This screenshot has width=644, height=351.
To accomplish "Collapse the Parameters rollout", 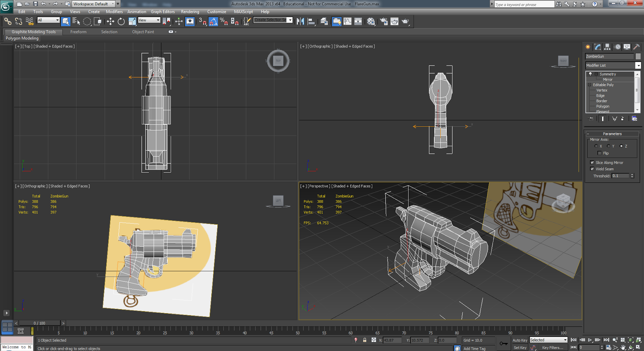I will click(x=612, y=134).
